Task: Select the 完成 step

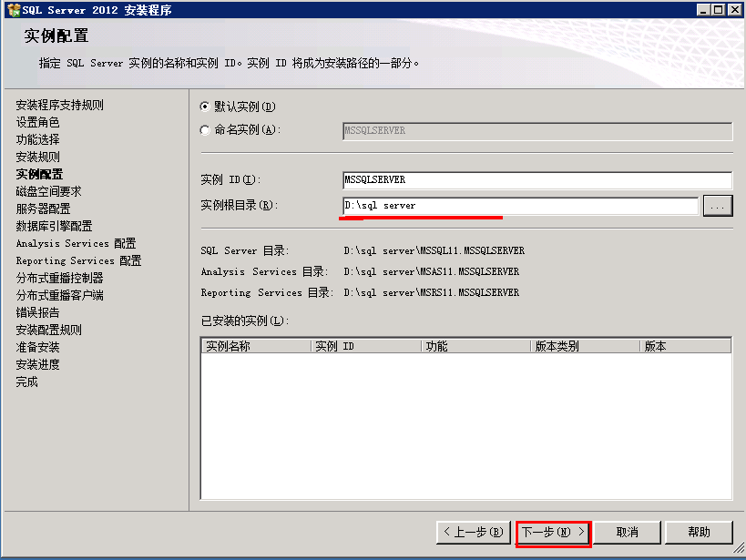Action: (26, 382)
